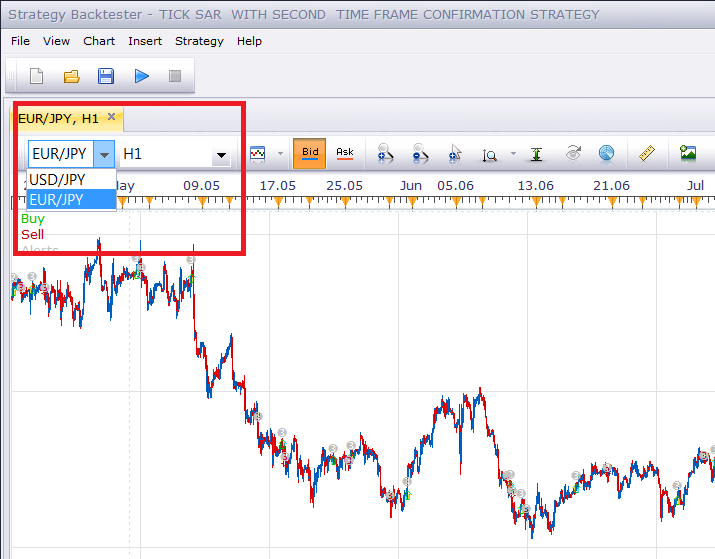Select the ruler measurement tool
The height and width of the screenshot is (559, 715).
pos(647,154)
